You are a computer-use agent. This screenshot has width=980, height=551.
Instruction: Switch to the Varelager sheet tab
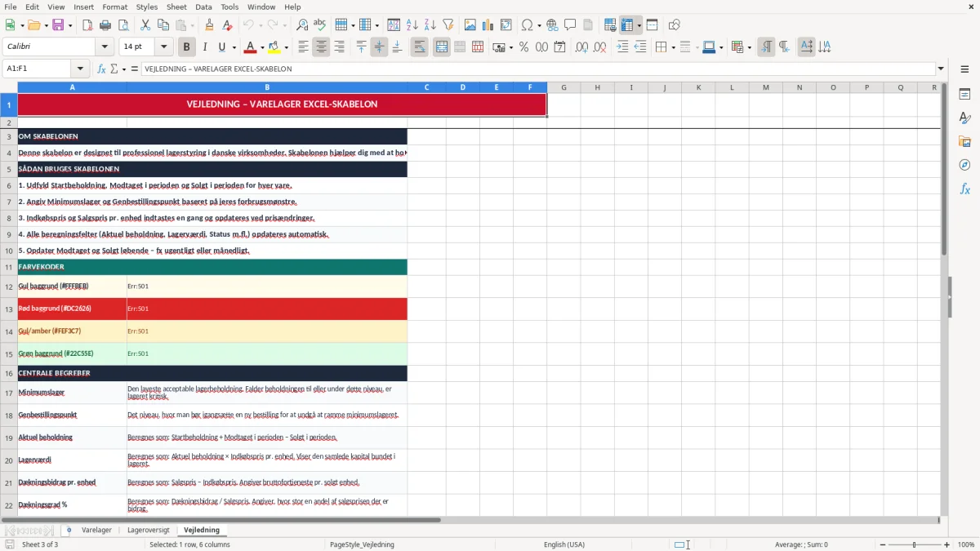[96, 530]
